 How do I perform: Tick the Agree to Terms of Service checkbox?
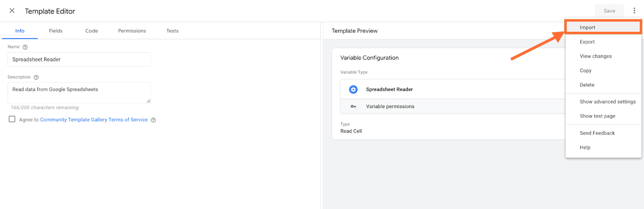click(12, 119)
